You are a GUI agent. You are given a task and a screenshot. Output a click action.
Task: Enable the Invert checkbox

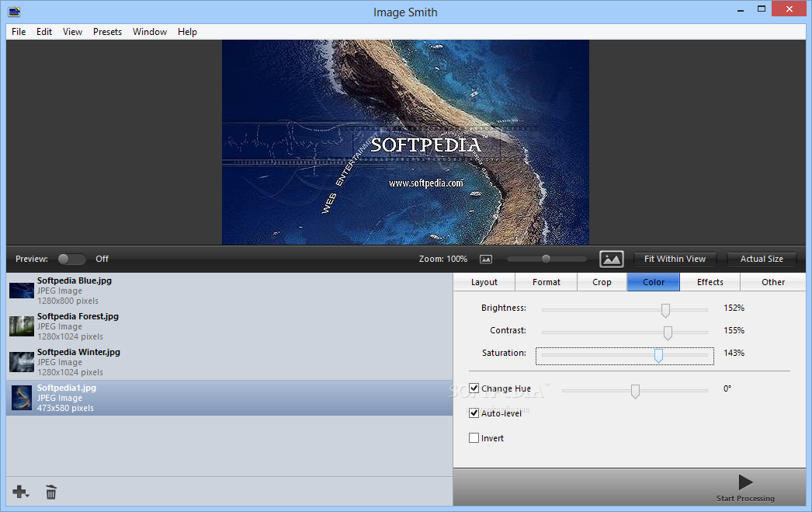pos(474,438)
